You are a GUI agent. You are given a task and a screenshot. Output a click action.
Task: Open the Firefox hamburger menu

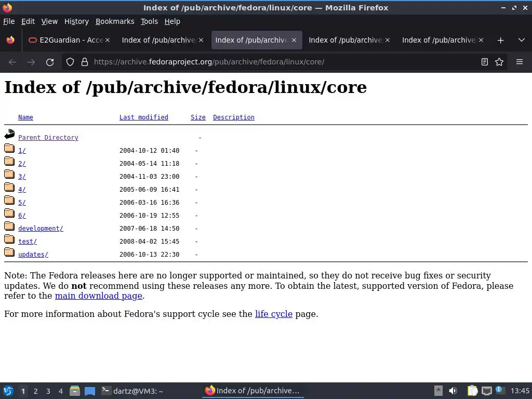(520, 62)
